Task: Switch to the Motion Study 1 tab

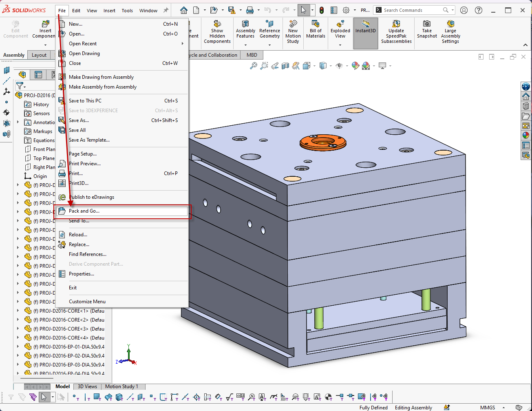Action: 121,387
